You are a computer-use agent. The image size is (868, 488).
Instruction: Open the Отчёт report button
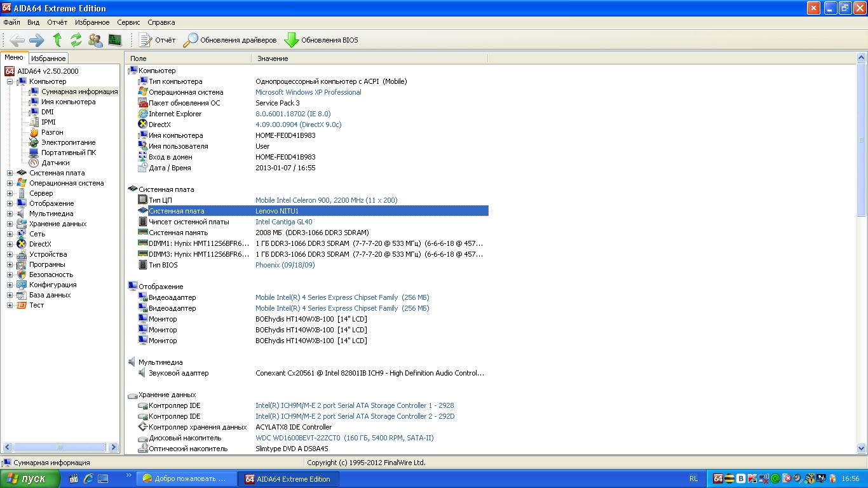pyautogui.click(x=157, y=40)
